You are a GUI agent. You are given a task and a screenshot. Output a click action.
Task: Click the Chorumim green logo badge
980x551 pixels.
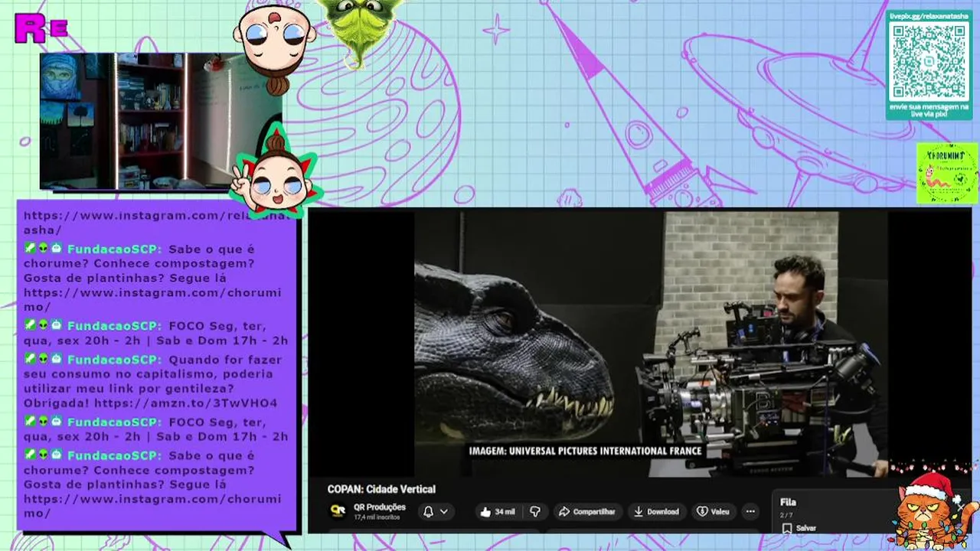tap(947, 173)
